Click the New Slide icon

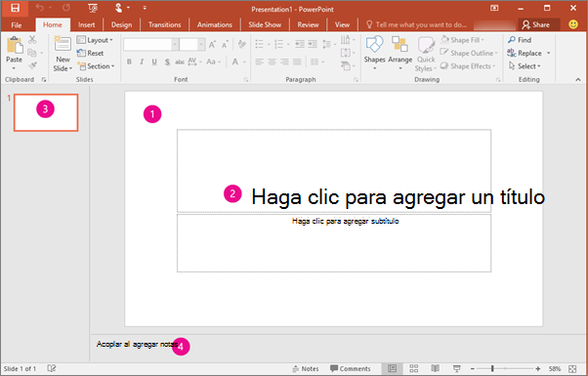(63, 44)
